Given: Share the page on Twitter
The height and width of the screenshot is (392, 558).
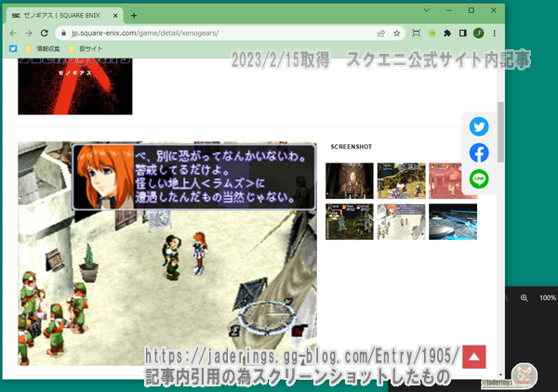Looking at the screenshot, I should [x=479, y=126].
